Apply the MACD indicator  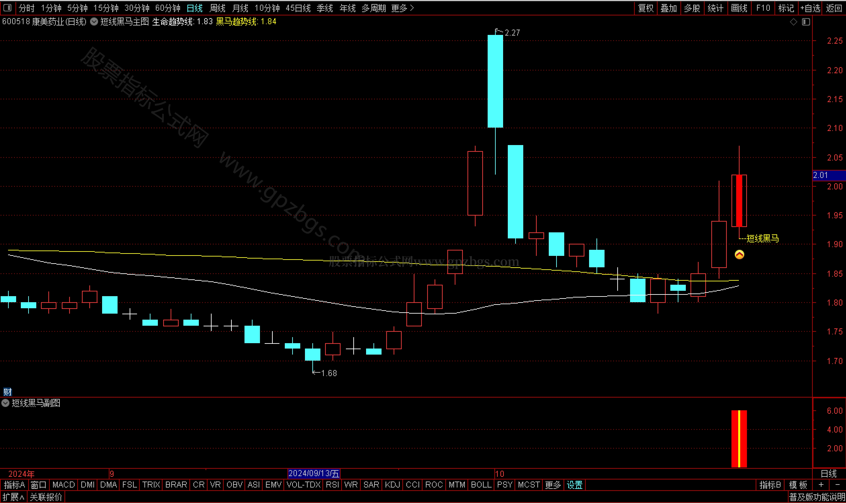(x=63, y=485)
